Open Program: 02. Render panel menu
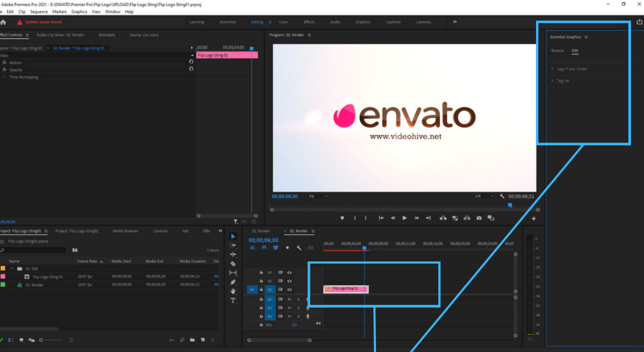 coord(309,35)
